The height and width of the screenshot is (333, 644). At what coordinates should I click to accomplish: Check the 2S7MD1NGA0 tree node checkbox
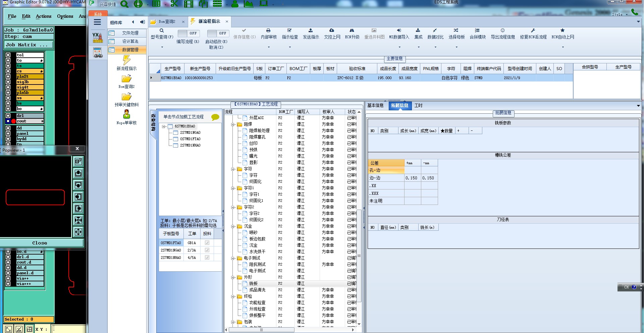175,133
